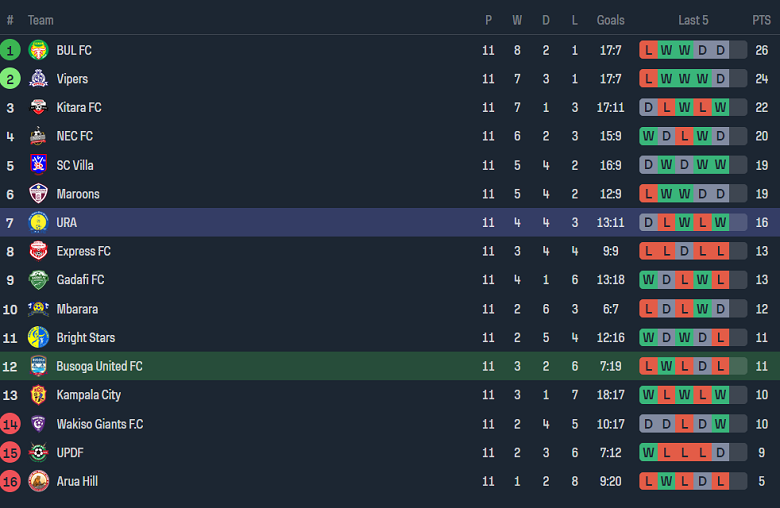Select the Kitara FC crest icon

pyautogui.click(x=39, y=108)
